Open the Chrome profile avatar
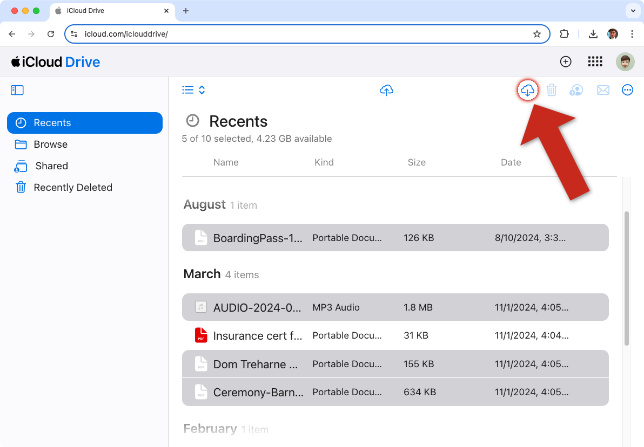The width and height of the screenshot is (644, 447). pos(612,34)
